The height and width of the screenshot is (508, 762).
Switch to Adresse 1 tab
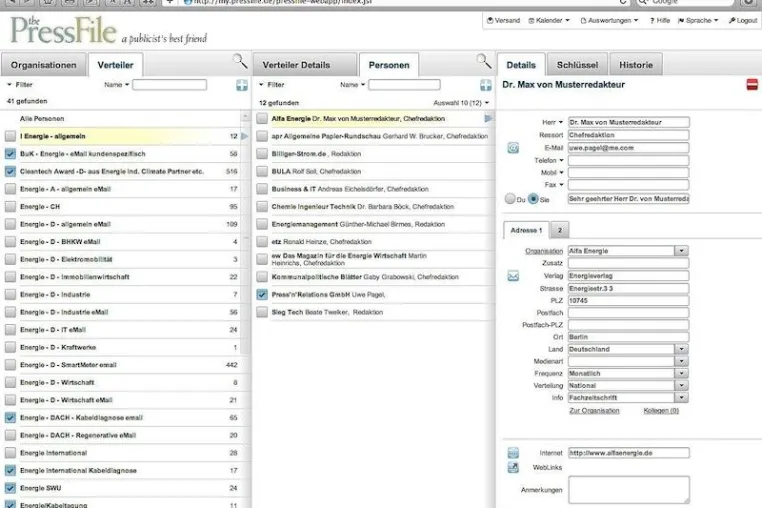pyautogui.click(x=526, y=230)
